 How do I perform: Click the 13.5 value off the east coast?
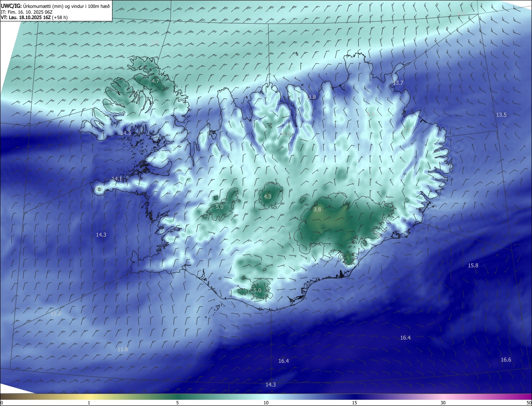tap(501, 115)
